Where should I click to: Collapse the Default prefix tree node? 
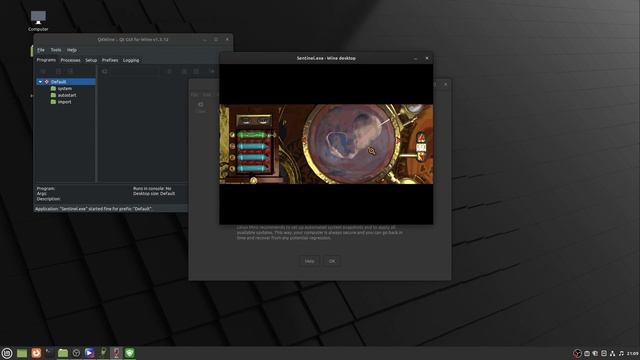(40, 82)
